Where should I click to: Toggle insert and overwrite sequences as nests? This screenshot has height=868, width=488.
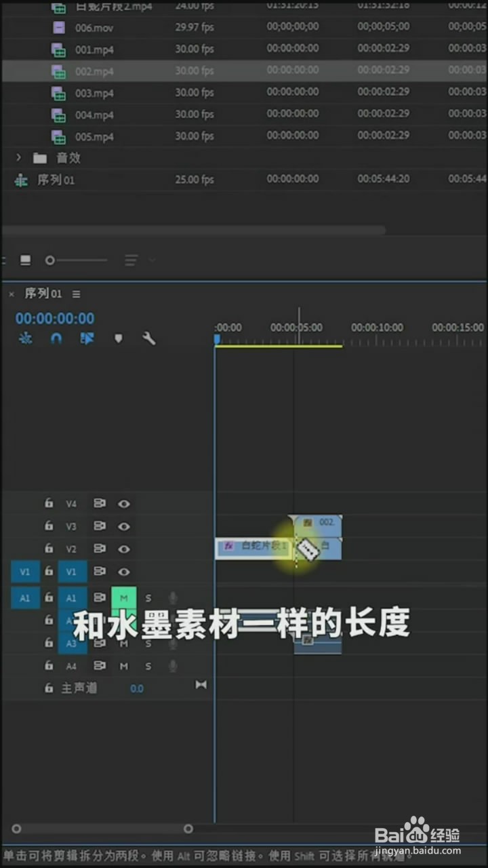26,338
